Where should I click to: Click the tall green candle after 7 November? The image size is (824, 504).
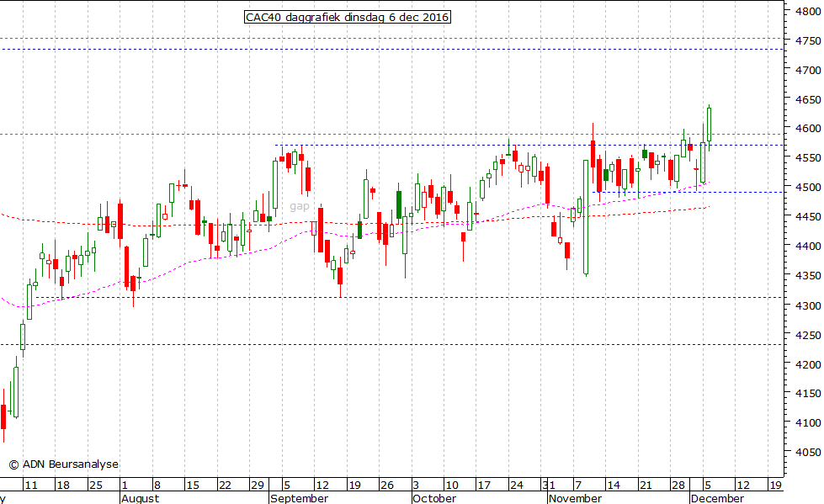point(586,217)
